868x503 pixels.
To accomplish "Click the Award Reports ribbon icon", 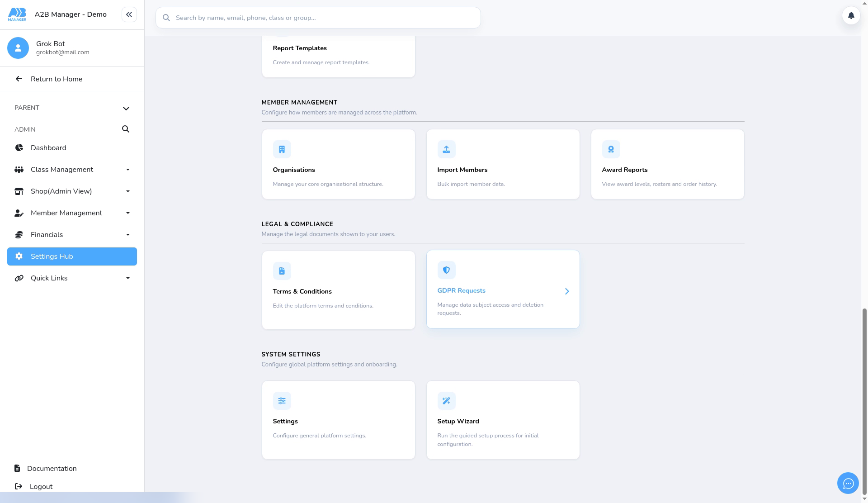I will 611,149.
